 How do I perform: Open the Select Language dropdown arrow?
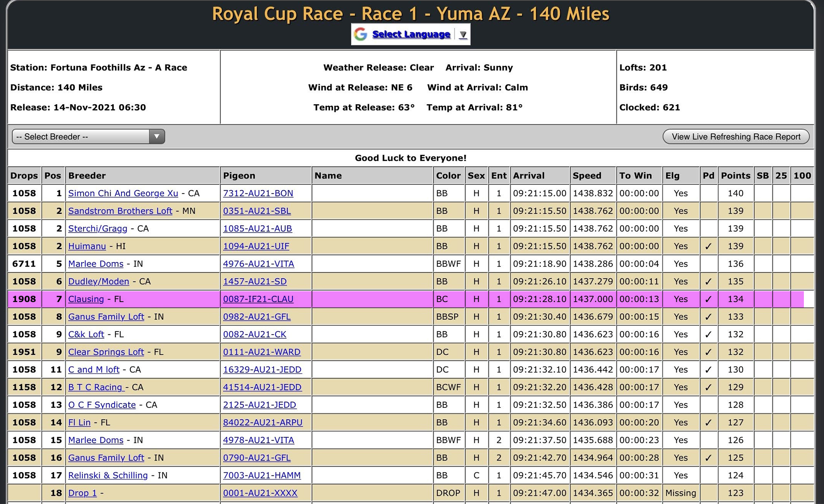tap(463, 35)
